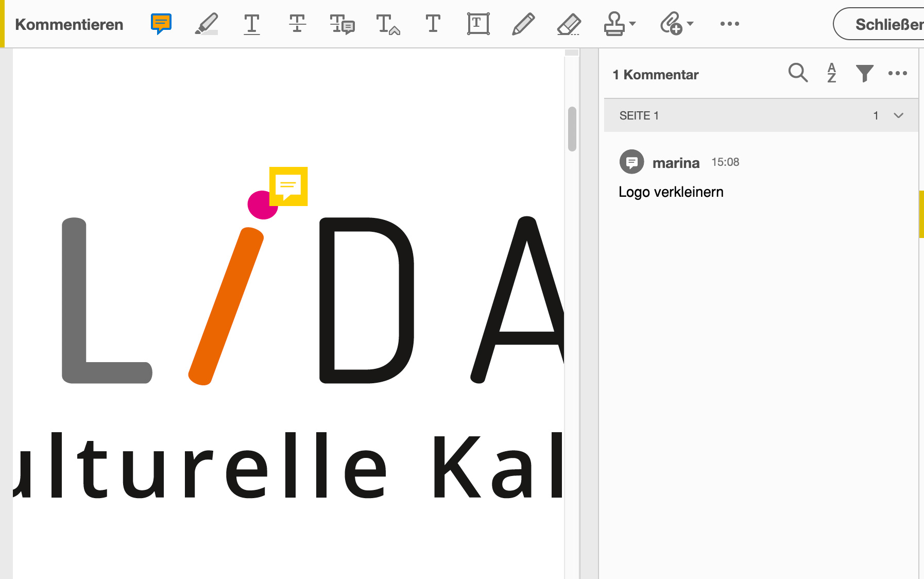Select the text box tool
924x579 pixels.
coord(478,24)
